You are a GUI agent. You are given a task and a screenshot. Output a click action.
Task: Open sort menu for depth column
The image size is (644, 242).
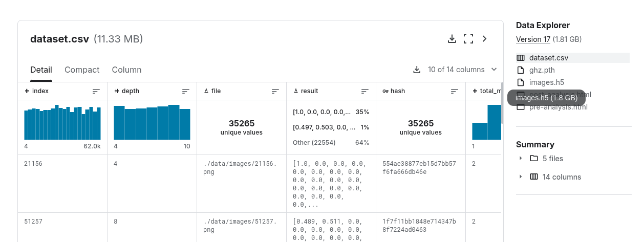click(x=186, y=91)
